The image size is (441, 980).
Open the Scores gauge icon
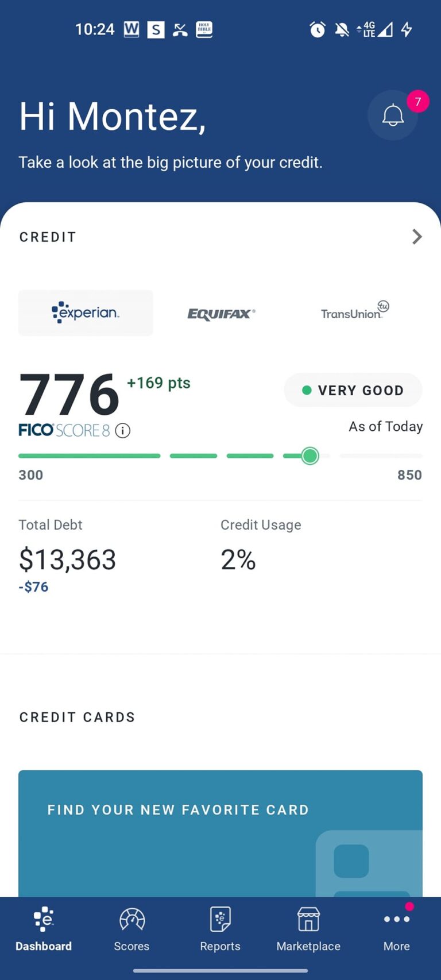coord(131,920)
